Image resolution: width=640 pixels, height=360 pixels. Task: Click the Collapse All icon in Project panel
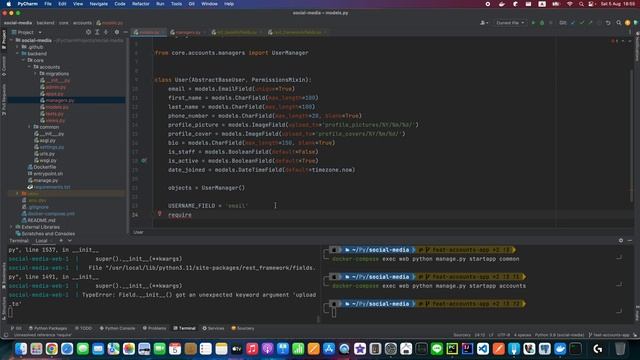(106, 32)
